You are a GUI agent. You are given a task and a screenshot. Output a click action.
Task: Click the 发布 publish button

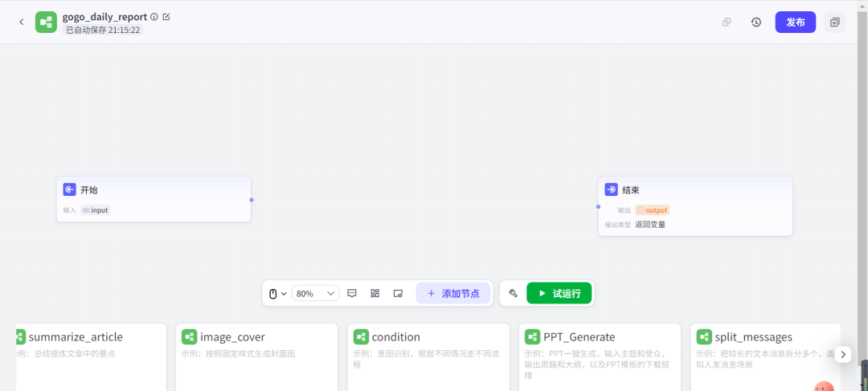pos(796,22)
